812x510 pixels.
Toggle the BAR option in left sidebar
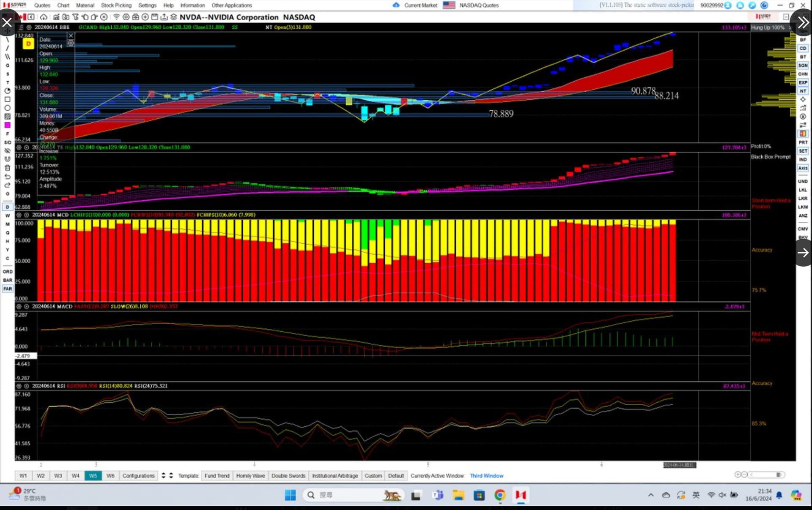(x=8, y=280)
